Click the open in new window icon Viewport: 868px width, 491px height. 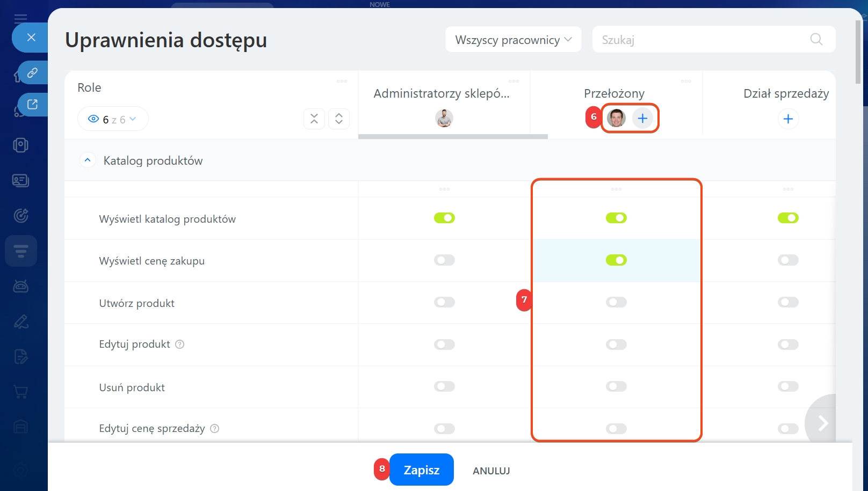click(x=32, y=104)
